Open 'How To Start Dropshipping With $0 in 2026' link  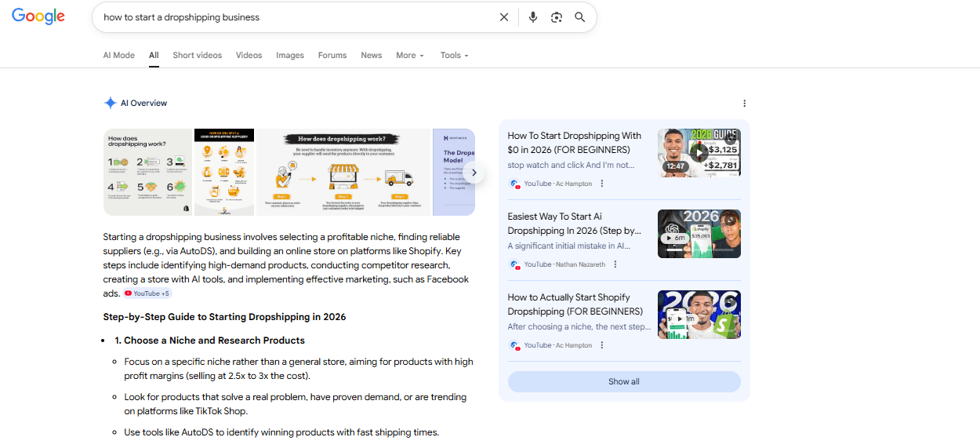[x=575, y=143]
